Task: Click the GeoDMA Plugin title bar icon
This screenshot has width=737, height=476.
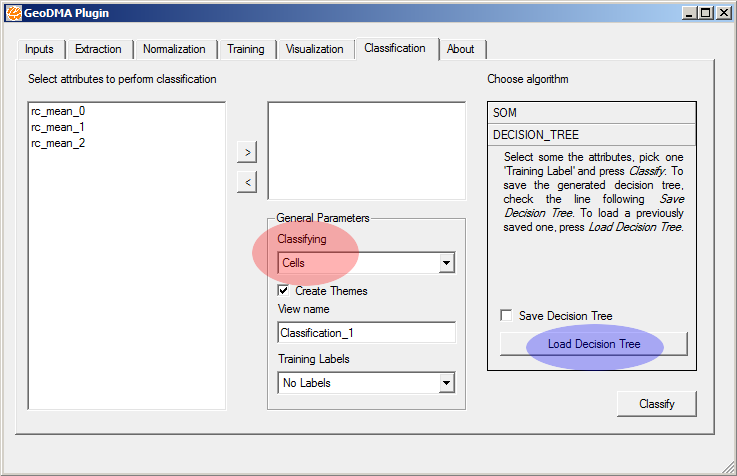Action: coord(13,13)
